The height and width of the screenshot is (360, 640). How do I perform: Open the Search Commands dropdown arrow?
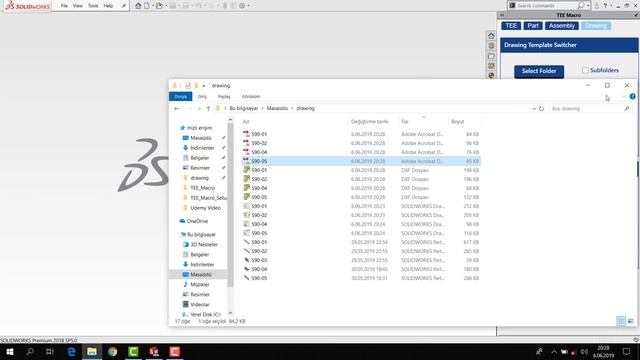point(588,6)
